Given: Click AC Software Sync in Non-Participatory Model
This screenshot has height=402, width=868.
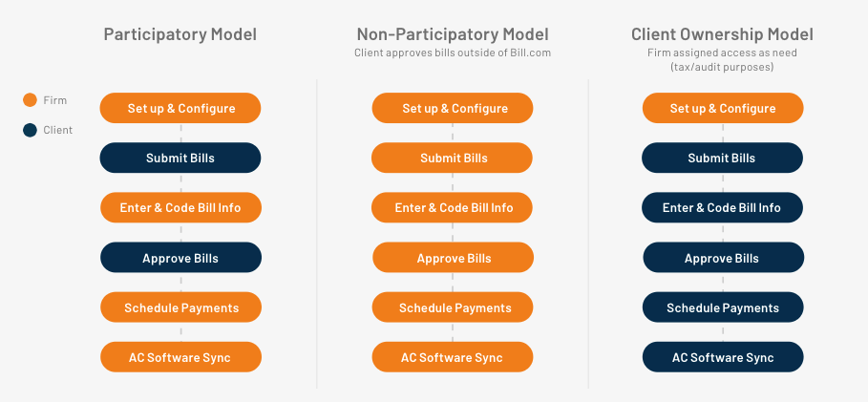Looking at the screenshot, I should pos(453,357).
